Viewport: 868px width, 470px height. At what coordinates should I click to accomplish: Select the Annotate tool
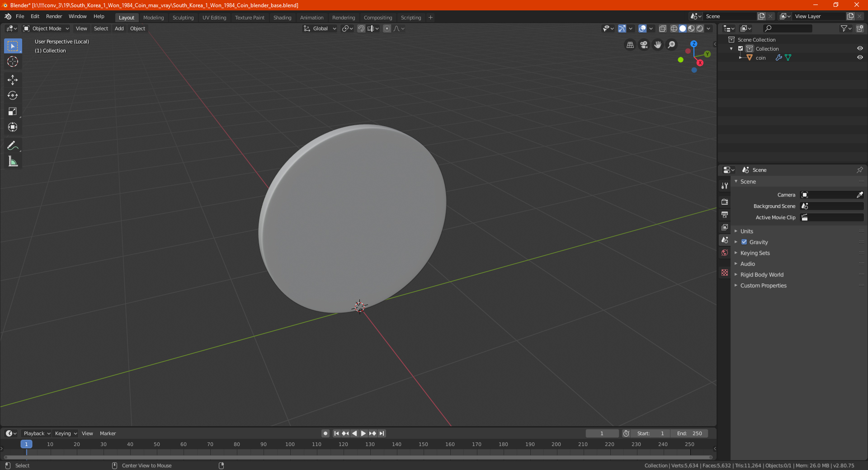(13, 146)
